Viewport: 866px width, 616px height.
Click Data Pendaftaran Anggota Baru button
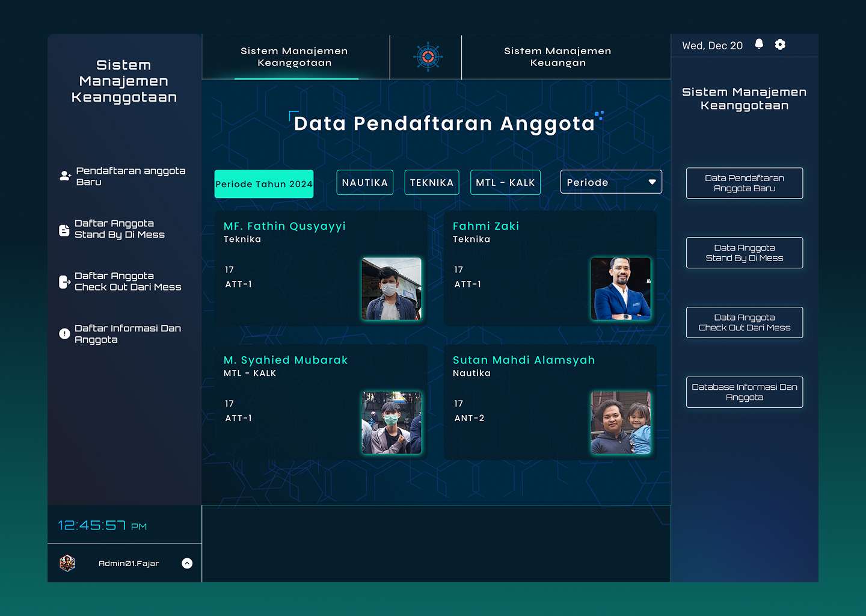coord(745,183)
